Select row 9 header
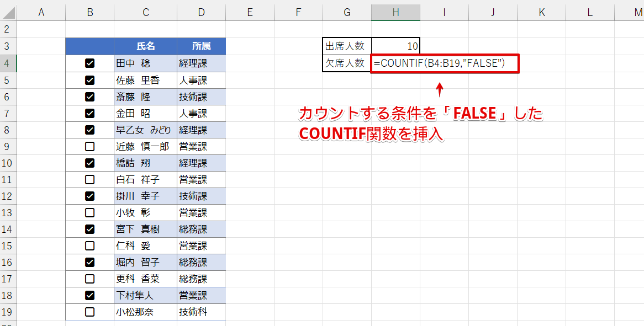This screenshot has width=644, height=326. click(8, 146)
